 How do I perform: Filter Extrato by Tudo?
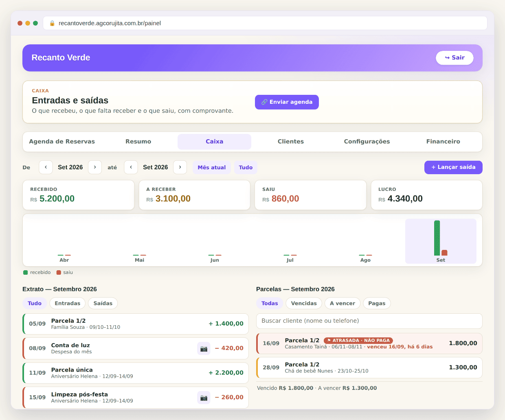(x=35, y=303)
